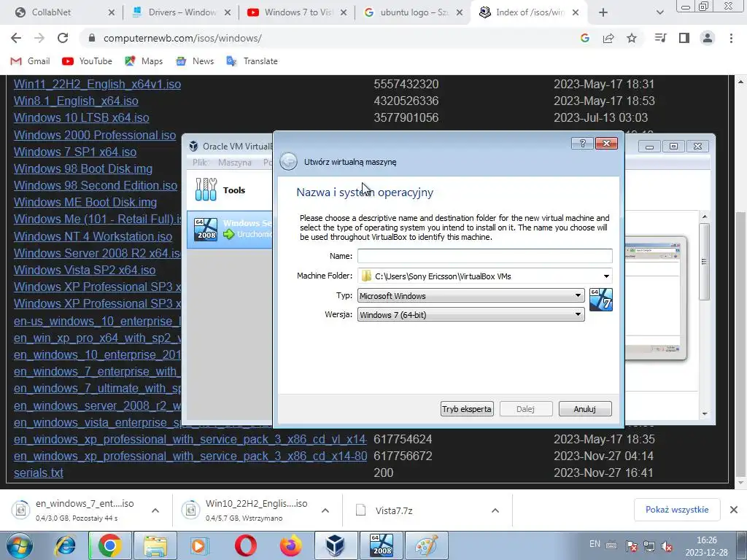The height and width of the screenshot is (560, 747).
Task: Click the Windows 7 64-bit OS badge
Action: click(601, 300)
